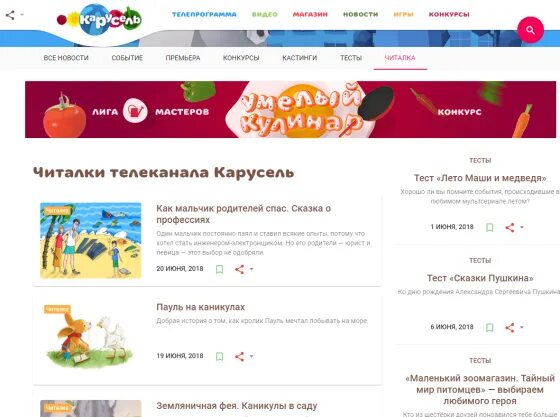The height and width of the screenshot is (417, 560).
Task: Toggle bookmark for Тест «Сказки Пушкина»
Action: click(x=490, y=327)
